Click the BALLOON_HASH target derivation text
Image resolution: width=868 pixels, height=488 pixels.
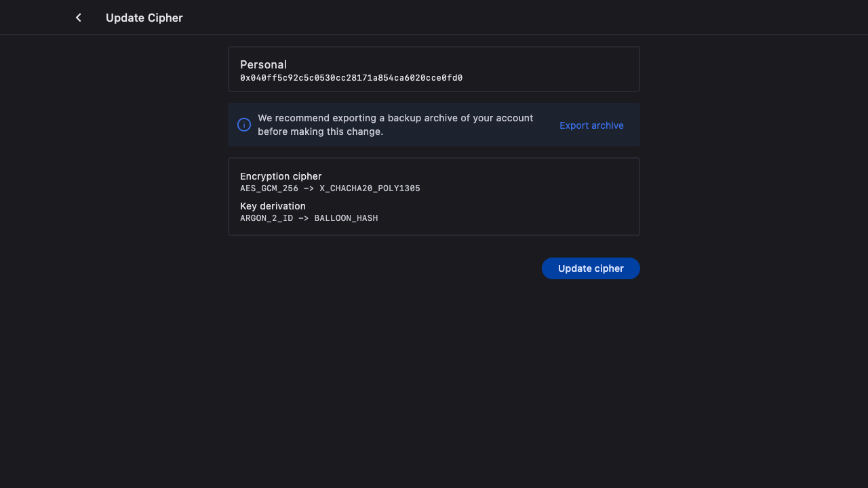click(x=346, y=218)
